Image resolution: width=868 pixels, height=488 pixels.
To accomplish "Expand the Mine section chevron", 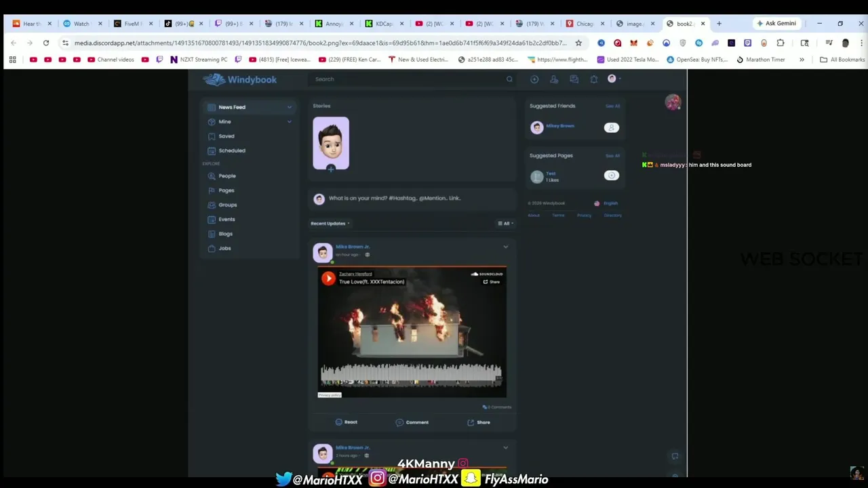I will click(x=290, y=122).
